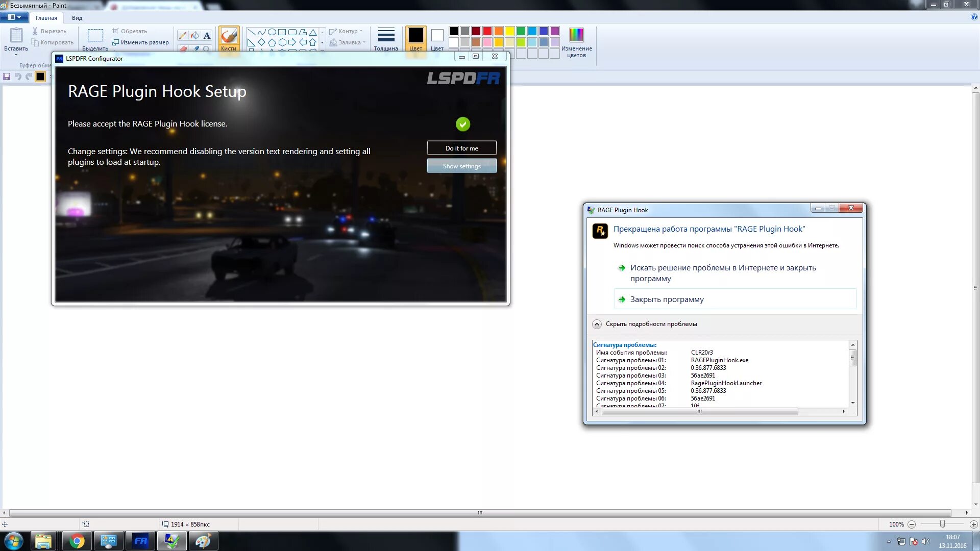Pick the triangle shape
The width and height of the screenshot is (980, 551).
coord(313,32)
